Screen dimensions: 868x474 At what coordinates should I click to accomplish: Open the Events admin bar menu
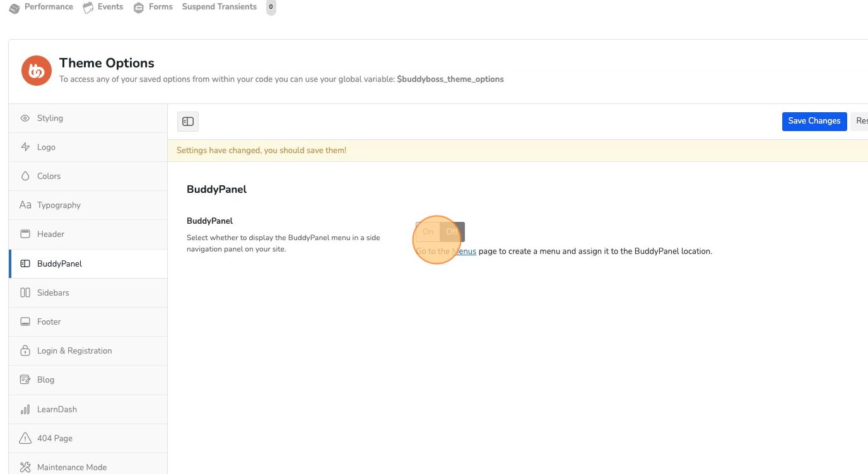(103, 7)
